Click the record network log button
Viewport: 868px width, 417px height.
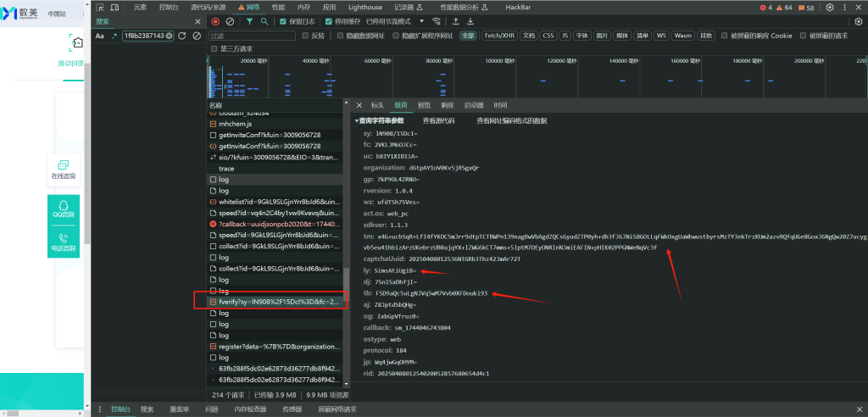(x=215, y=21)
